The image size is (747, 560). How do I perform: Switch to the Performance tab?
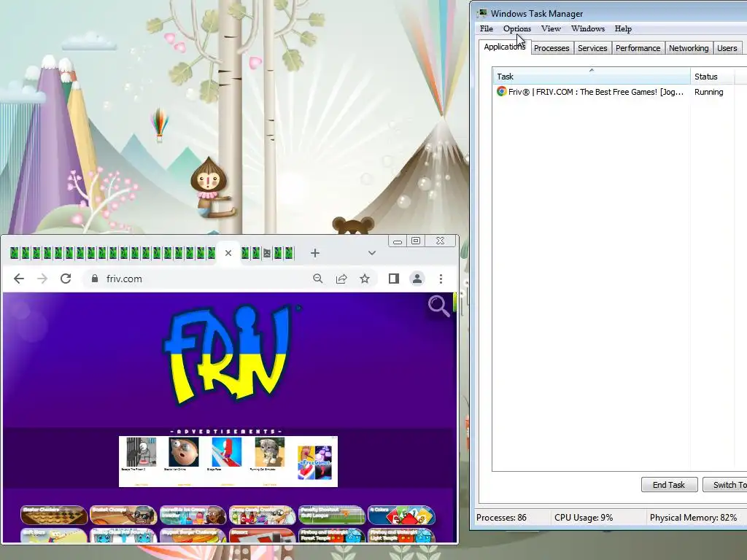pos(638,48)
